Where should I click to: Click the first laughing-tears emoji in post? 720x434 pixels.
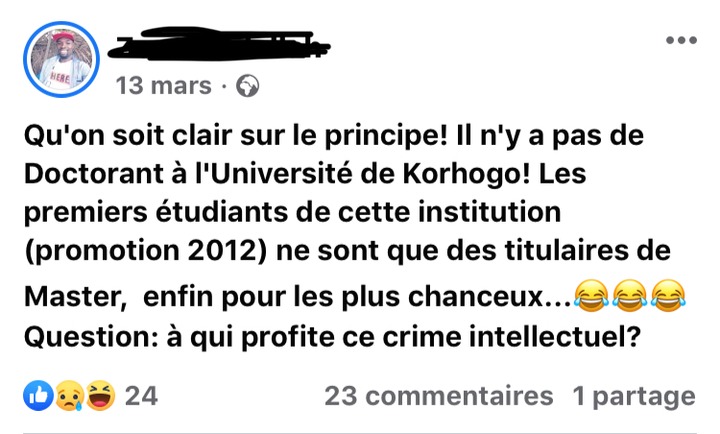(593, 296)
